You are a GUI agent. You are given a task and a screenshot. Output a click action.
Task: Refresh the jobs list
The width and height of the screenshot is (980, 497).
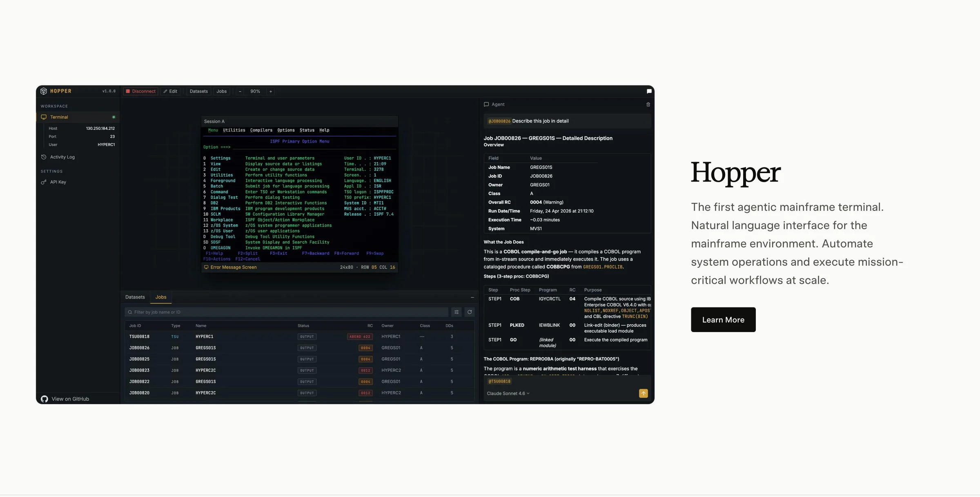tap(470, 312)
